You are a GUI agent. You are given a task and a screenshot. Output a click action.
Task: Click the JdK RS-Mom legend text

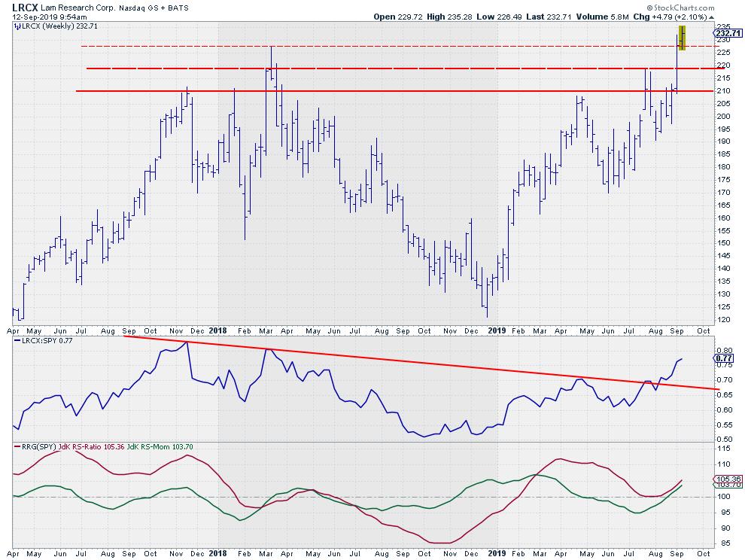coord(157,446)
